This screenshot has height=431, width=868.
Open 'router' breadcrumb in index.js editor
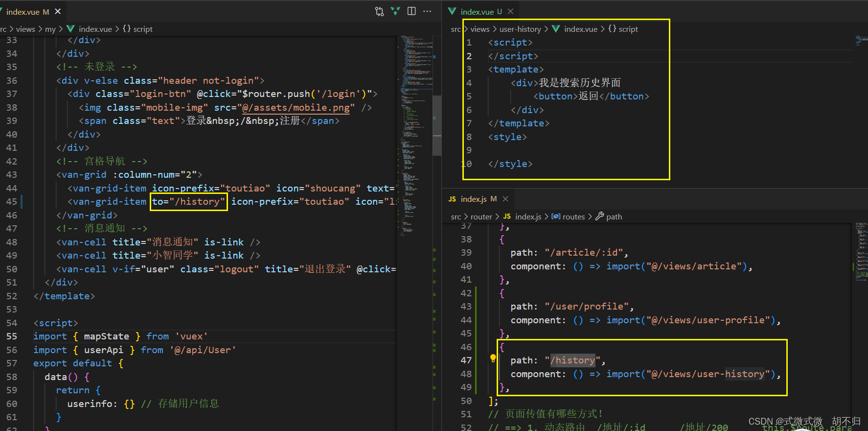[481, 216]
